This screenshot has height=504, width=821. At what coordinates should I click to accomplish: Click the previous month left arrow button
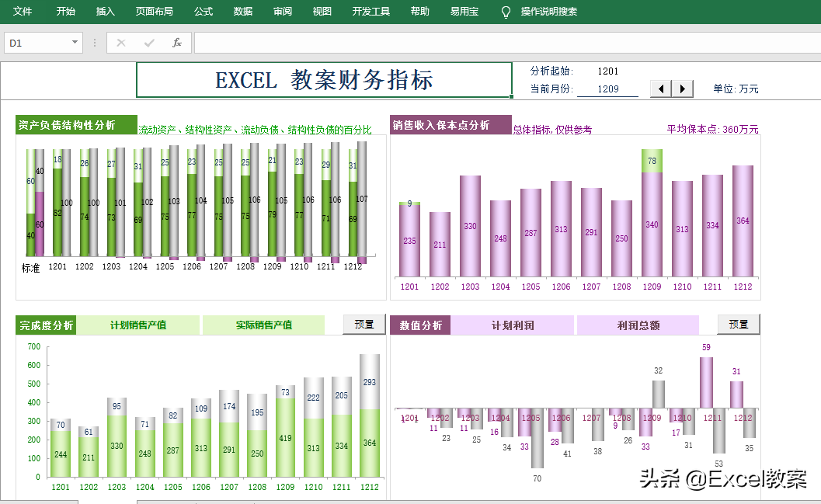point(661,89)
